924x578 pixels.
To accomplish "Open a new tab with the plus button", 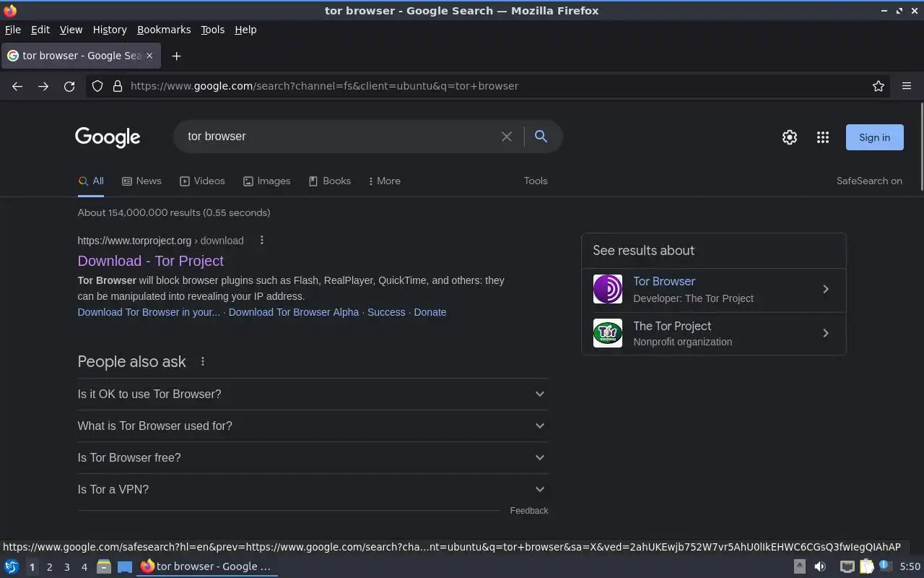I will click(x=176, y=56).
